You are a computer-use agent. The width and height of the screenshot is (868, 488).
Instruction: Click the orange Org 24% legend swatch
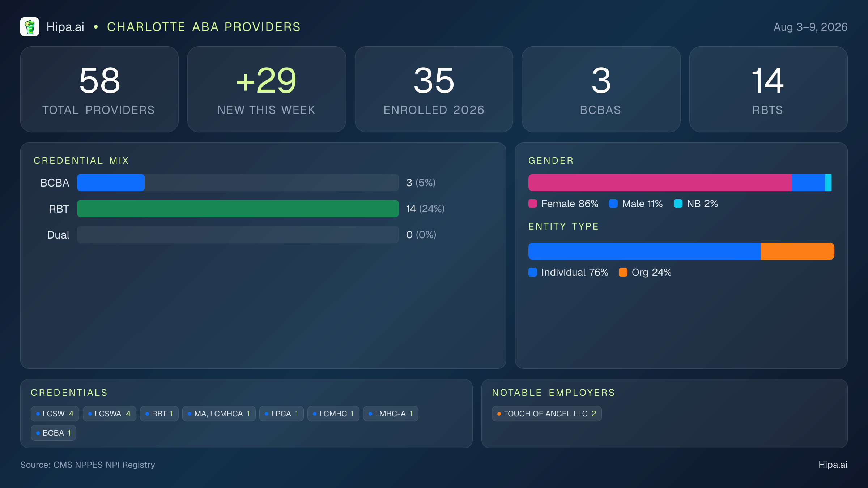tap(623, 272)
